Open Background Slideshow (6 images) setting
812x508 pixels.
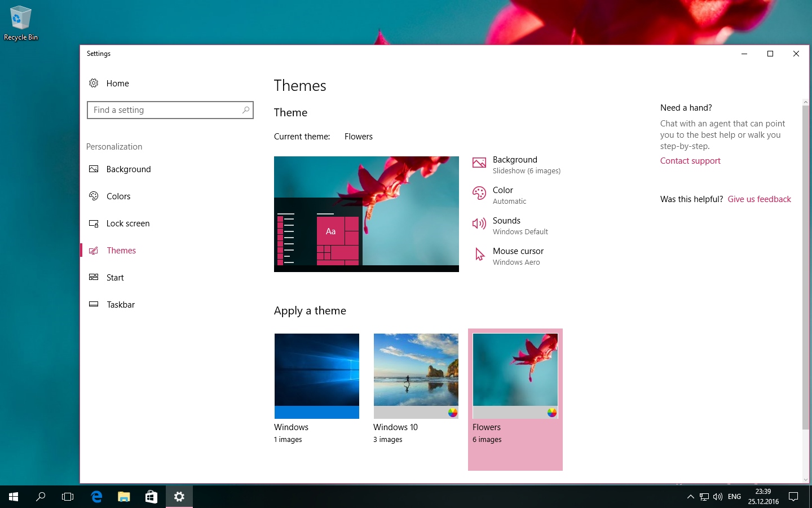517,165
